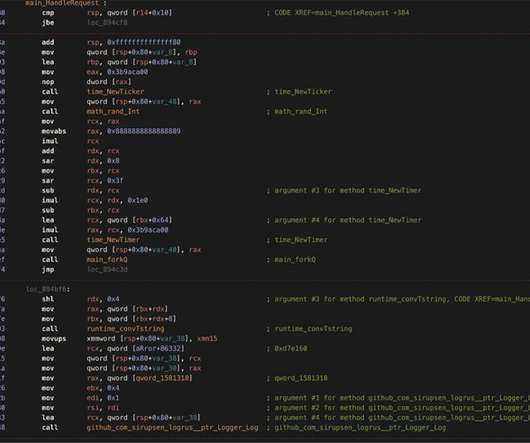Click the '; 0xd7e160' comment
530x443 pixels.
(287, 348)
